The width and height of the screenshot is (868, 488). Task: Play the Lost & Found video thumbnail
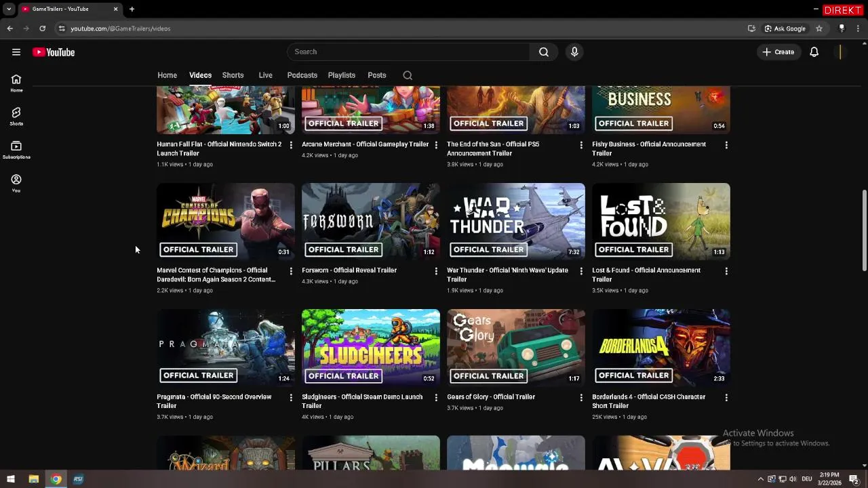click(x=661, y=222)
